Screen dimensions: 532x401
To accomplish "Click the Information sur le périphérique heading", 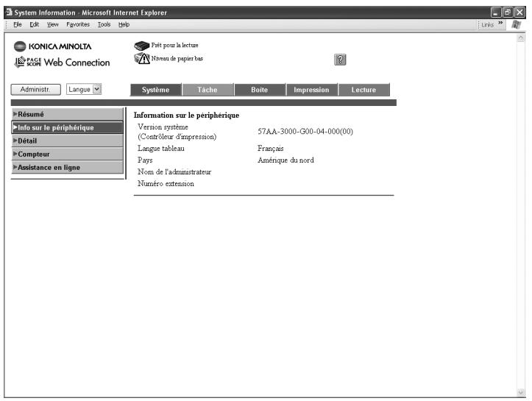I will coord(186,116).
